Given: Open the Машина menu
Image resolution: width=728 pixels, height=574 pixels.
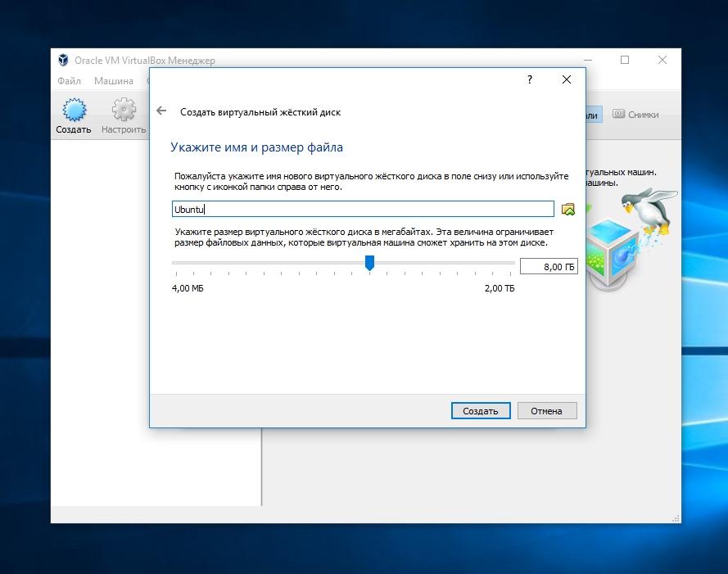Looking at the screenshot, I should pyautogui.click(x=113, y=81).
